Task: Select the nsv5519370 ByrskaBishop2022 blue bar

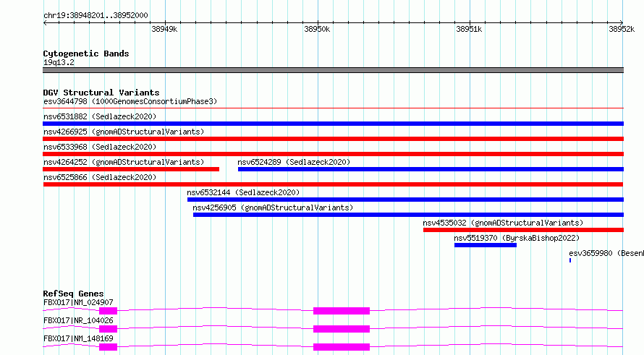Action: [x=486, y=245]
